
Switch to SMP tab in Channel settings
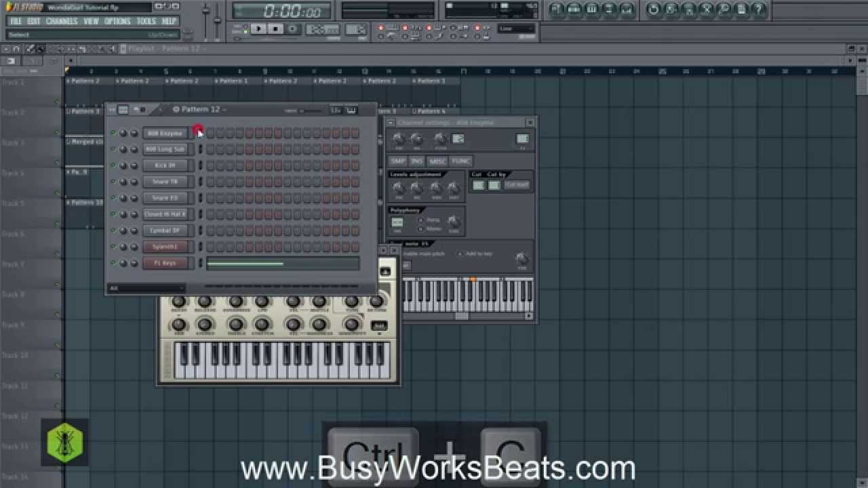(x=397, y=161)
